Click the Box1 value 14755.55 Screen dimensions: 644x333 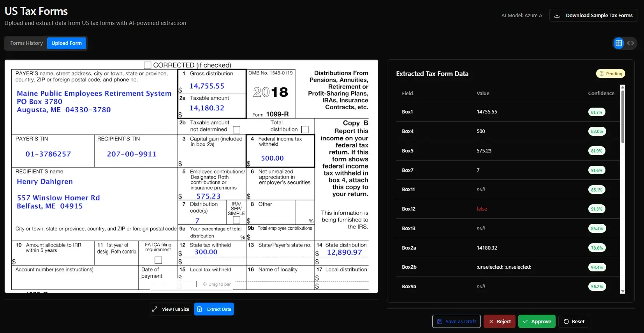(x=487, y=112)
